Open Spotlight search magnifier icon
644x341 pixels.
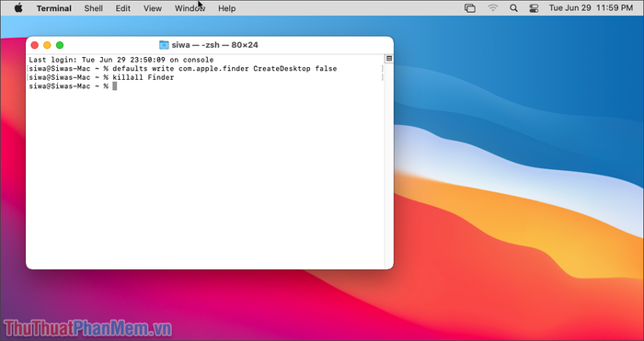click(513, 8)
